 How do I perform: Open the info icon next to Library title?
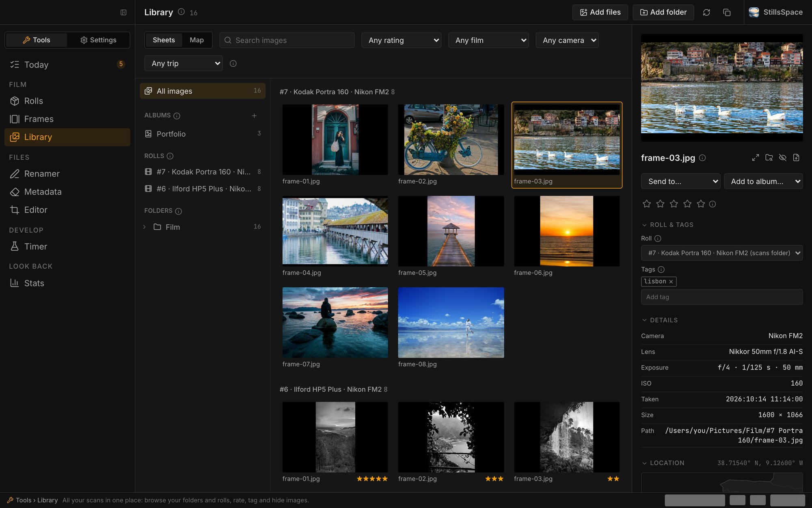(181, 12)
